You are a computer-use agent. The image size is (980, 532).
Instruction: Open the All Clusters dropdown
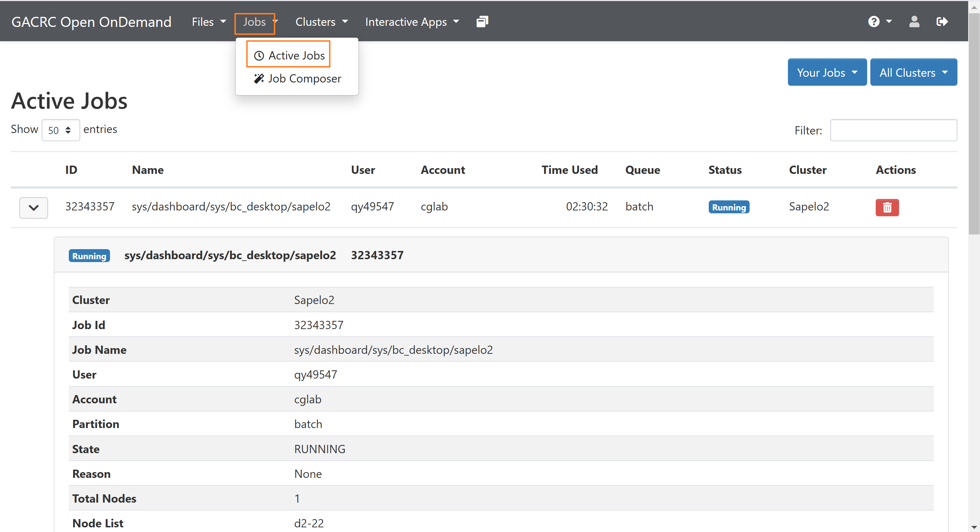pos(913,72)
